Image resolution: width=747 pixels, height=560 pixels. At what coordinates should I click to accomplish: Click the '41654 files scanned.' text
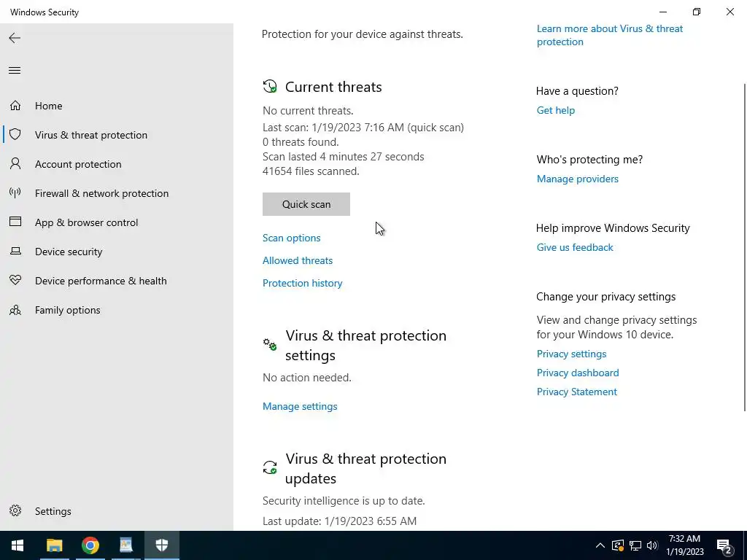click(311, 171)
